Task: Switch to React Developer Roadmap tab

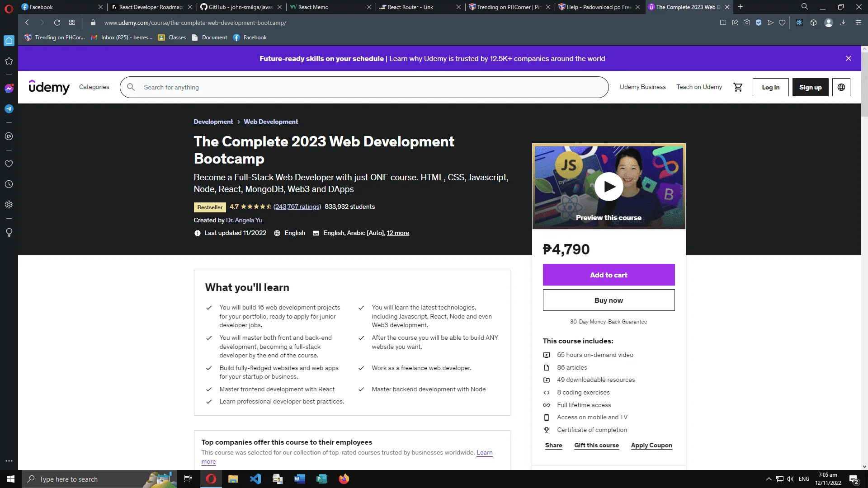Action: tap(151, 7)
